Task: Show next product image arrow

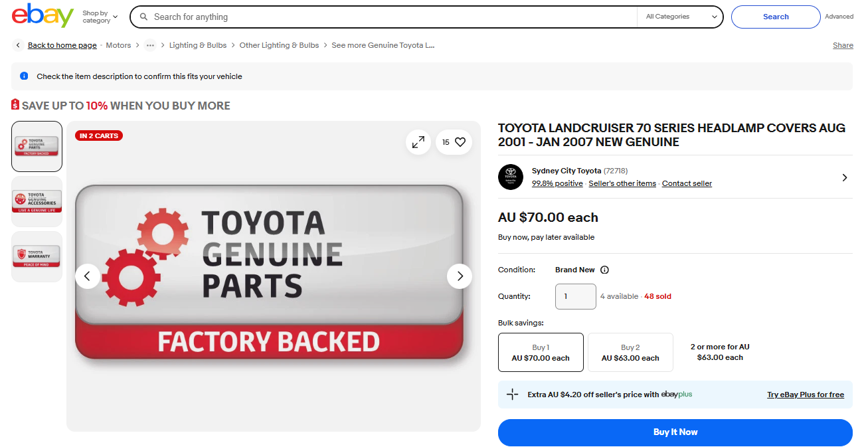Action: point(460,276)
